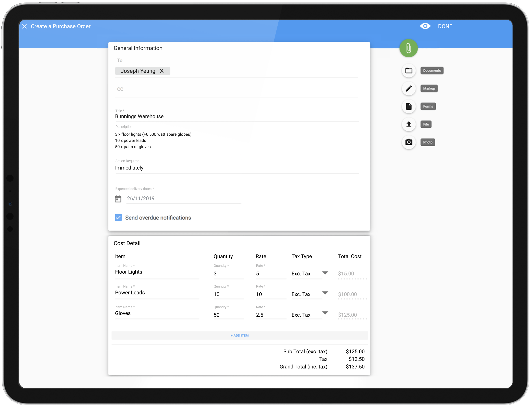The height and width of the screenshot is (408, 532).
Task: Select the Markup pencil icon
Action: (409, 89)
